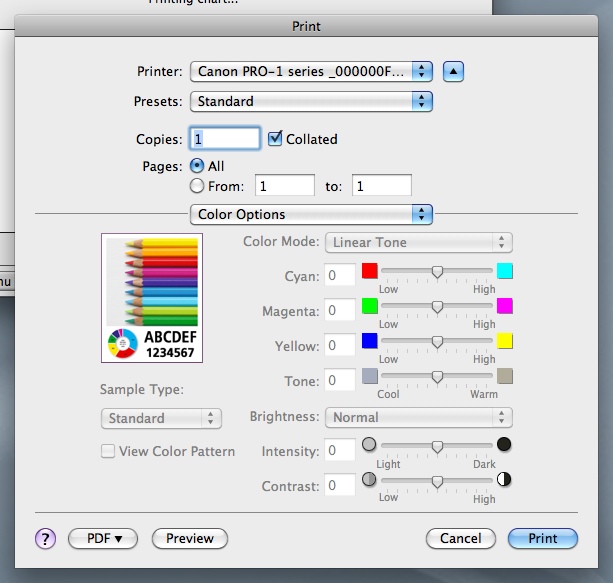Viewport: 613px width, 583px height.
Task: Expand the Color Options pane selector
Action: [x=311, y=214]
